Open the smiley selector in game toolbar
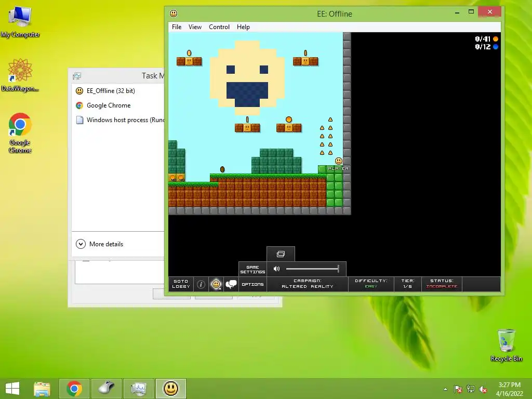The image size is (532, 399). pos(216,284)
